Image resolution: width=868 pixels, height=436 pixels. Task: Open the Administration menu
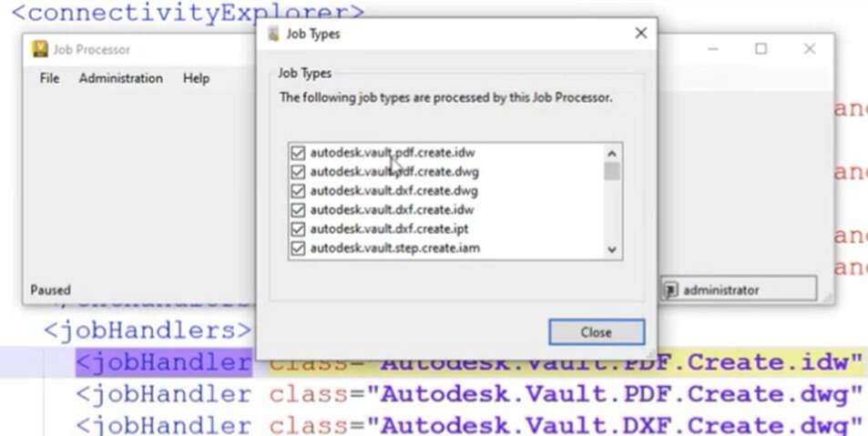(120, 78)
